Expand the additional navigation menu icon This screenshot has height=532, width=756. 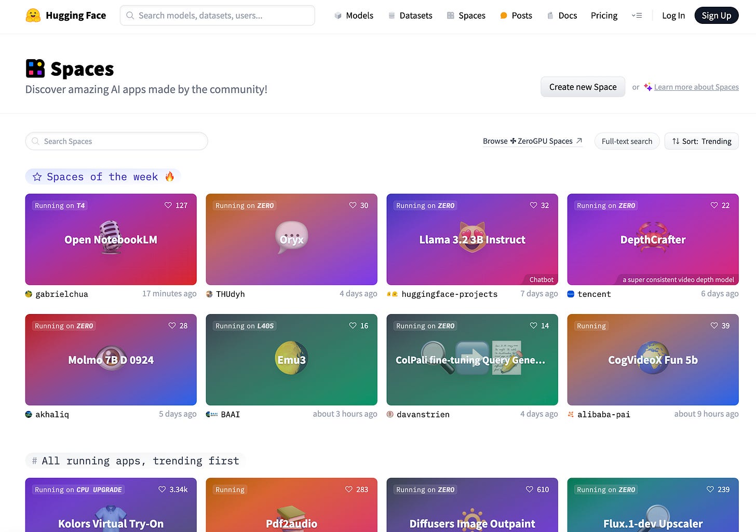637,16
